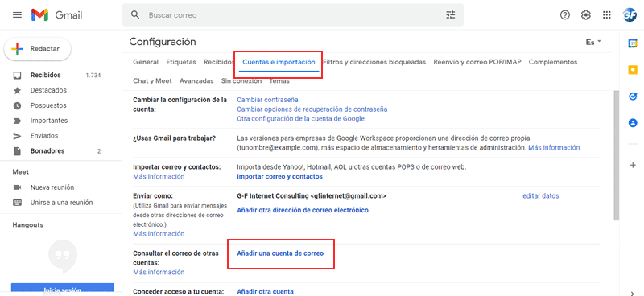The height and width of the screenshot is (296, 644).
Task: Click the Configuración heading
Action: [163, 42]
